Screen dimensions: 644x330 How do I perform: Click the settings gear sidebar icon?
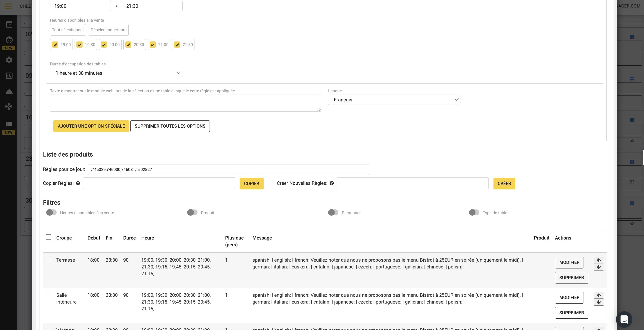pyautogui.click(x=9, y=60)
